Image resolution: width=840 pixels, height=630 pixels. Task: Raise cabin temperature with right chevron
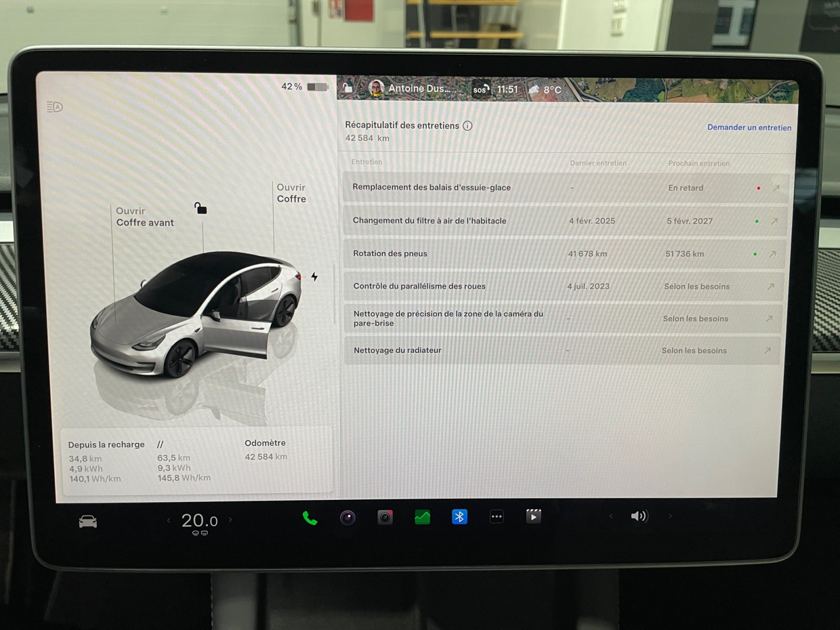click(230, 520)
